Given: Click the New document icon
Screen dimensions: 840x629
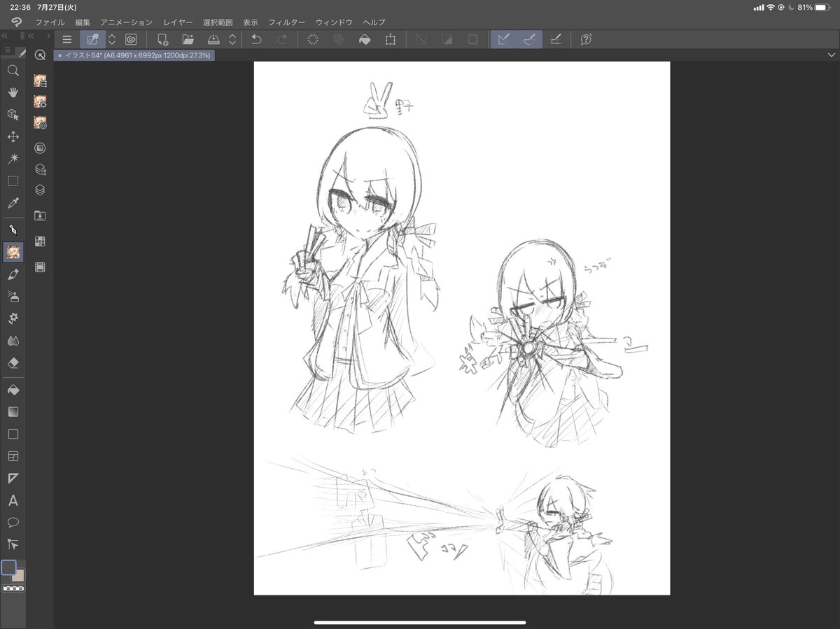Looking at the screenshot, I should click(162, 39).
